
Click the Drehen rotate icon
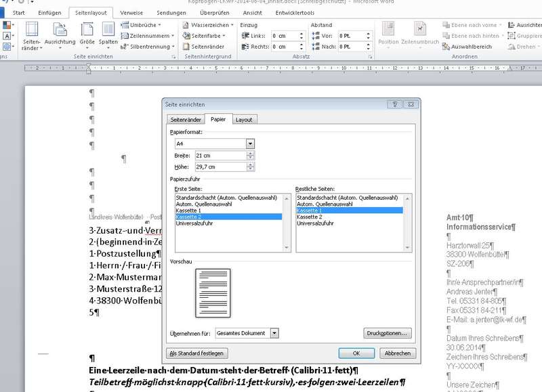click(x=512, y=46)
